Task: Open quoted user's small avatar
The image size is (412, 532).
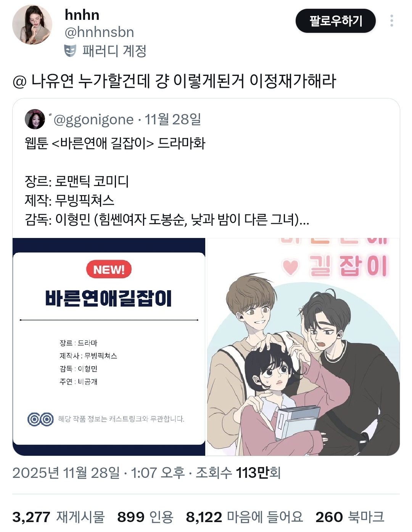Action: click(35, 119)
